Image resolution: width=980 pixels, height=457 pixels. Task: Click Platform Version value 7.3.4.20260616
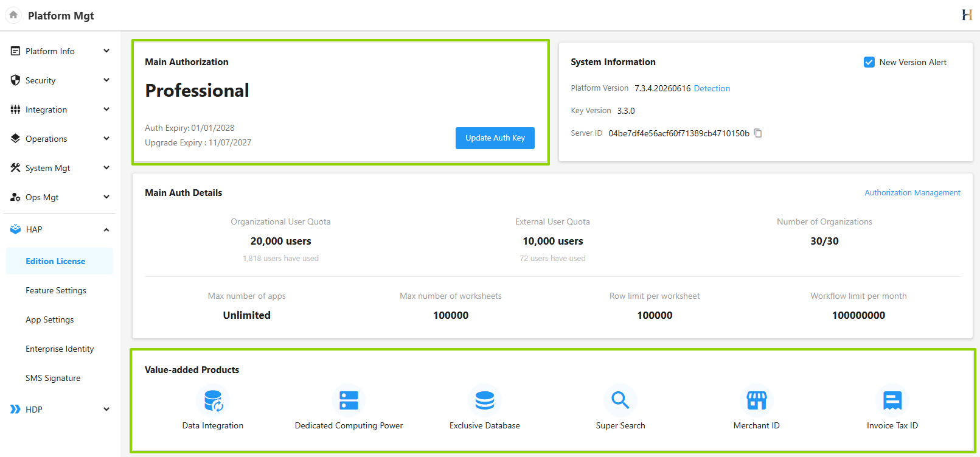click(662, 88)
